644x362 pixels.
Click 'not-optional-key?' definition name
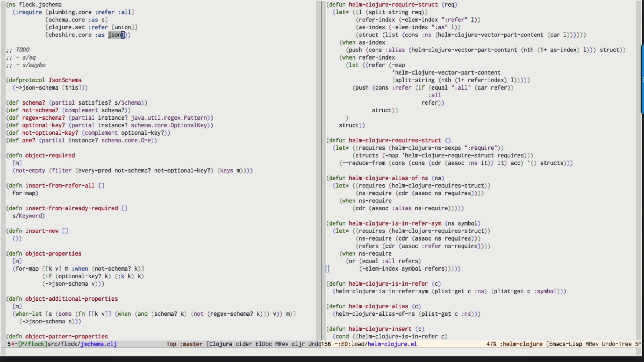(50, 133)
